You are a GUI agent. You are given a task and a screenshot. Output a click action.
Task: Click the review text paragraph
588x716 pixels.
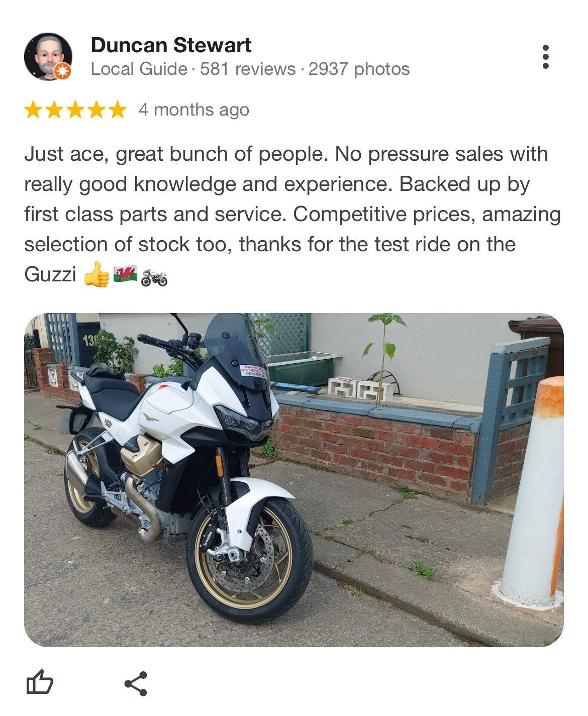[x=292, y=215]
